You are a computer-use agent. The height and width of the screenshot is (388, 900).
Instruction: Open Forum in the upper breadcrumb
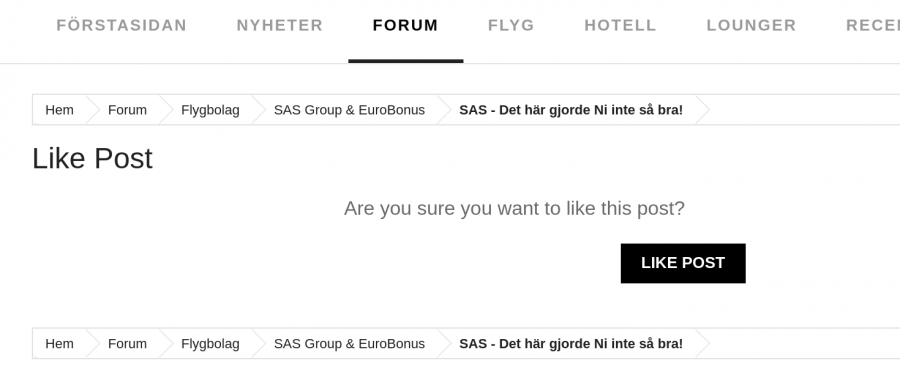(x=127, y=110)
